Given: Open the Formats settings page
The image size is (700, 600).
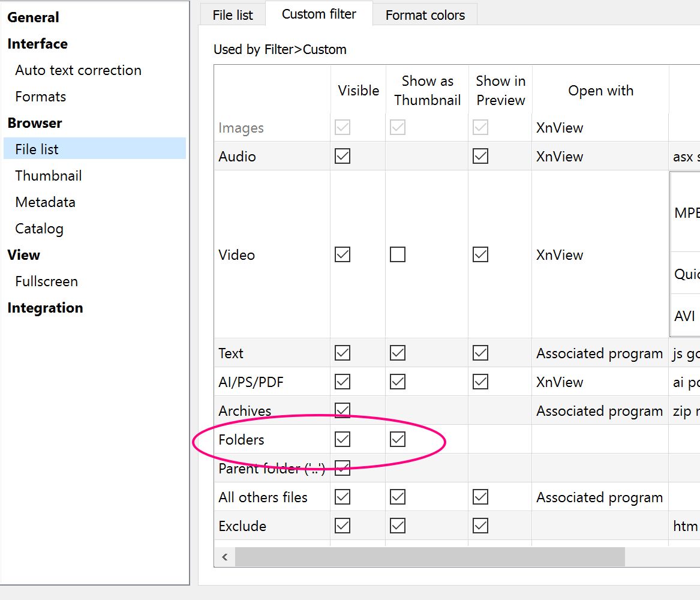Looking at the screenshot, I should (x=40, y=97).
